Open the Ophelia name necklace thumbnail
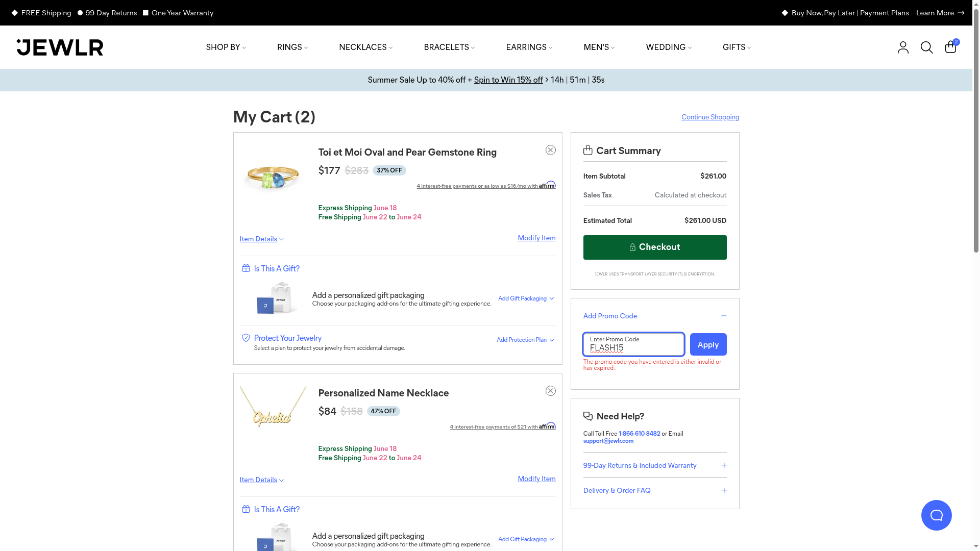 click(273, 407)
